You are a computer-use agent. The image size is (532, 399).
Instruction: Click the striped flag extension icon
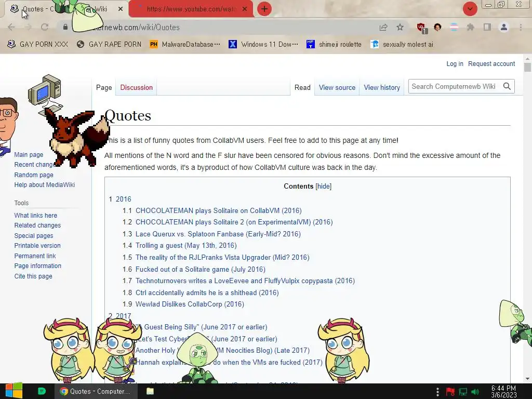(x=454, y=27)
